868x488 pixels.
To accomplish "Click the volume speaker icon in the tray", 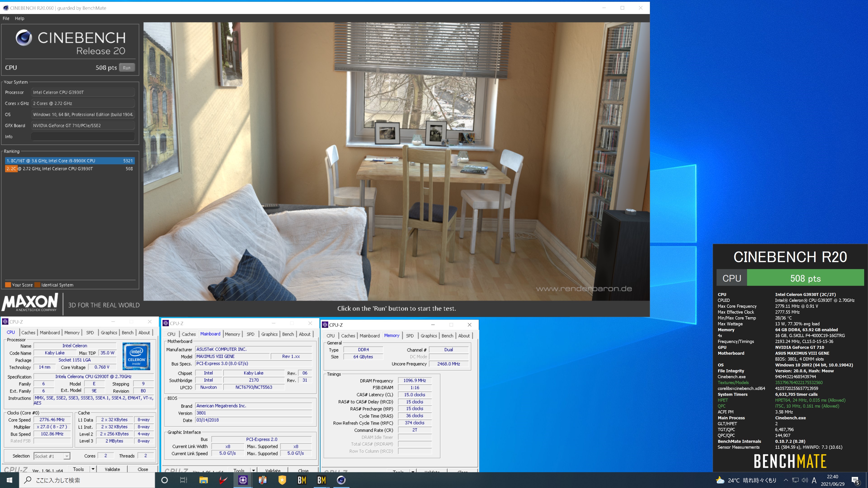I will [805, 480].
